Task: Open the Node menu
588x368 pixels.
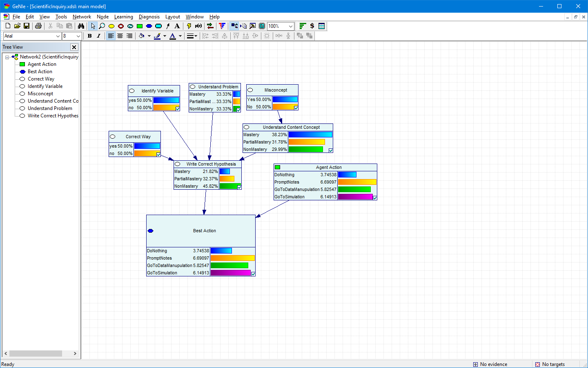Action: [102, 17]
